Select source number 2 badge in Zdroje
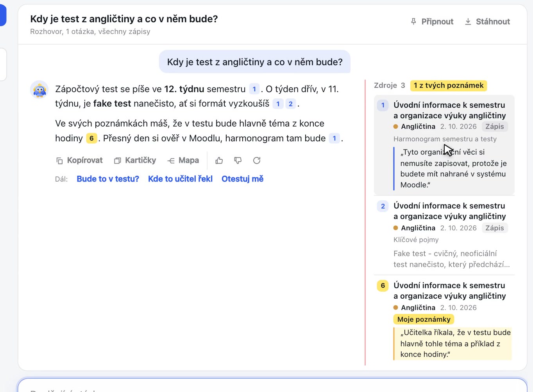This screenshot has height=392, width=533. point(383,206)
